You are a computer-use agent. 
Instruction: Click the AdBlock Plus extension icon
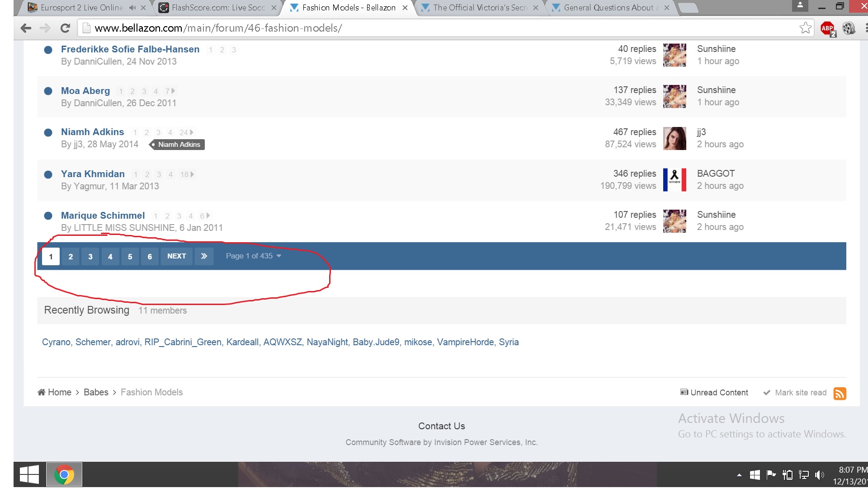point(827,28)
